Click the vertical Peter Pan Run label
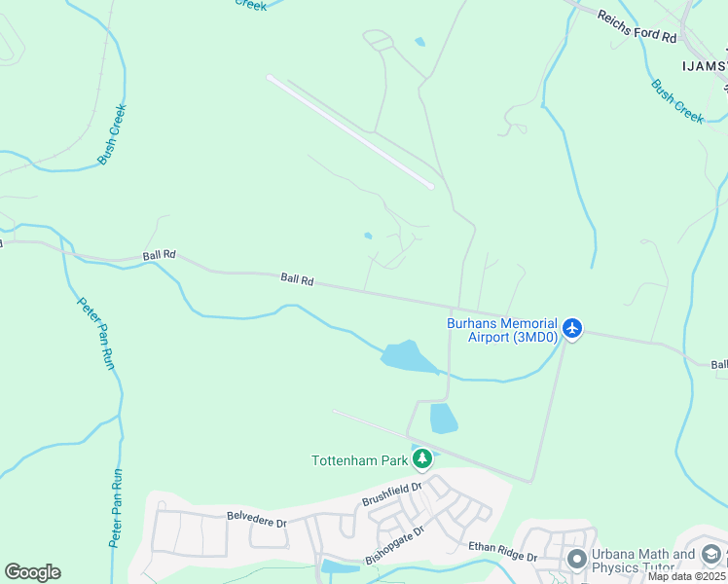 [116, 508]
